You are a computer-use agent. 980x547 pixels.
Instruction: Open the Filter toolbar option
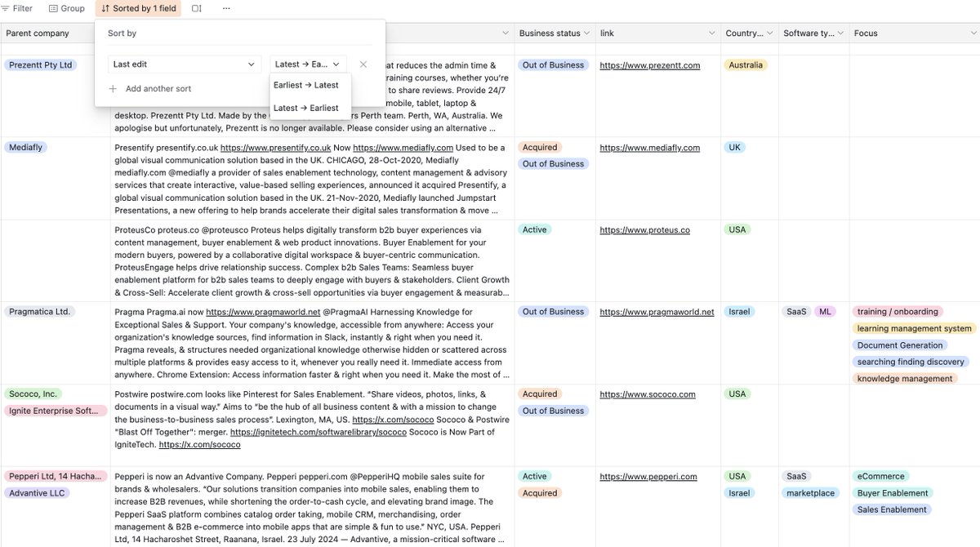point(17,8)
